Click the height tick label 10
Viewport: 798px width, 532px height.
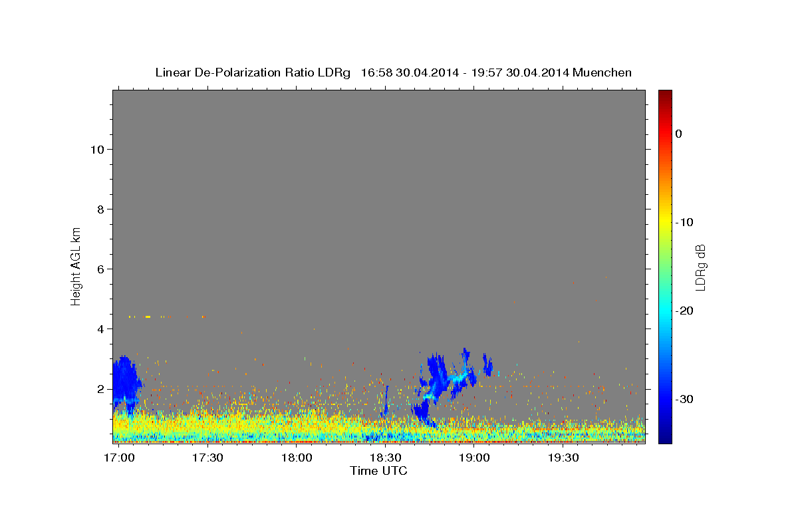(97, 150)
